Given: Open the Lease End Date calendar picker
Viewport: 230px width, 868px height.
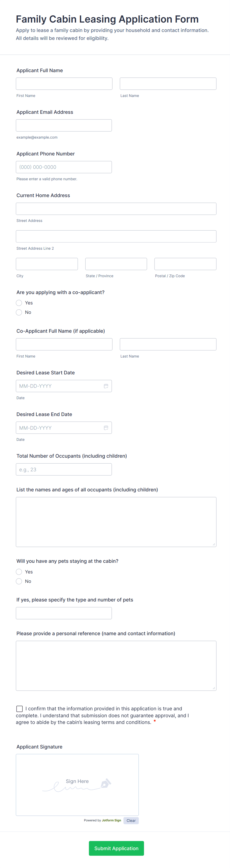Looking at the screenshot, I should point(106,428).
